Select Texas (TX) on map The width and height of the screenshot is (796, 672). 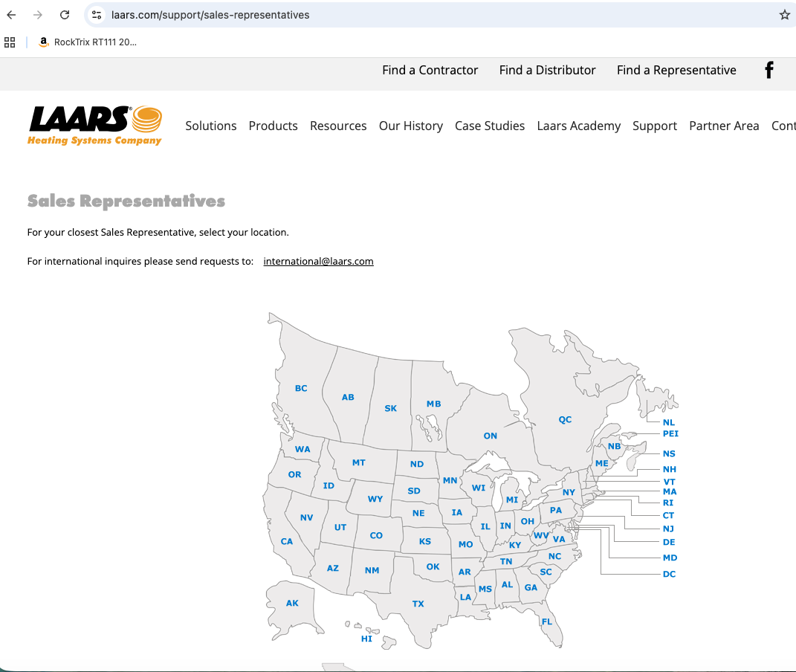coord(418,604)
